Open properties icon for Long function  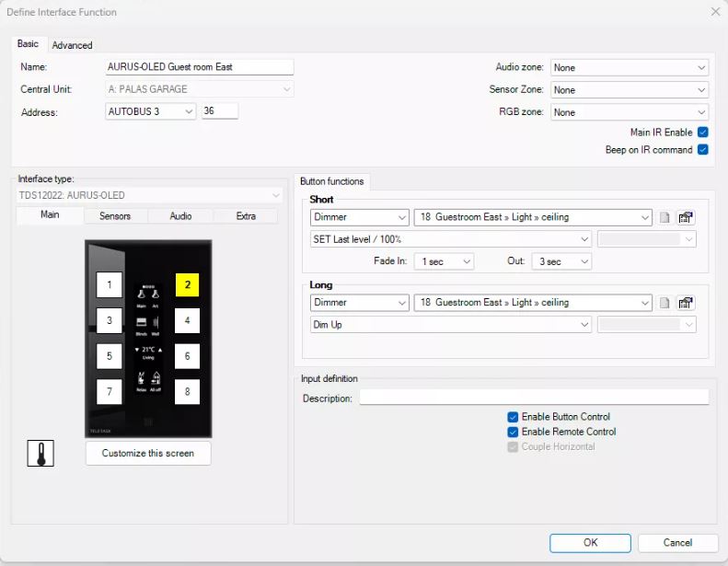tap(685, 303)
